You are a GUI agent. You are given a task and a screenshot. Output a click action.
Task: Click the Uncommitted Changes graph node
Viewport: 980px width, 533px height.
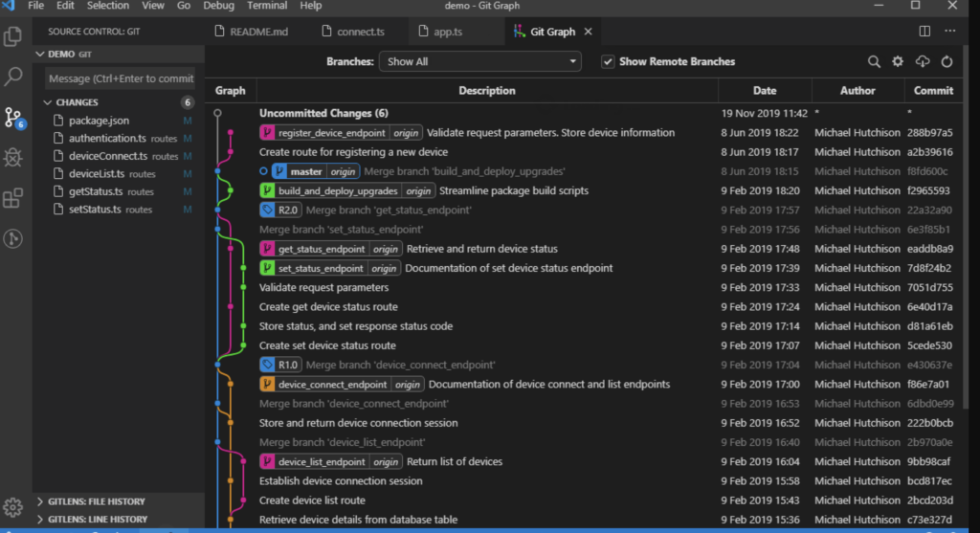point(217,113)
